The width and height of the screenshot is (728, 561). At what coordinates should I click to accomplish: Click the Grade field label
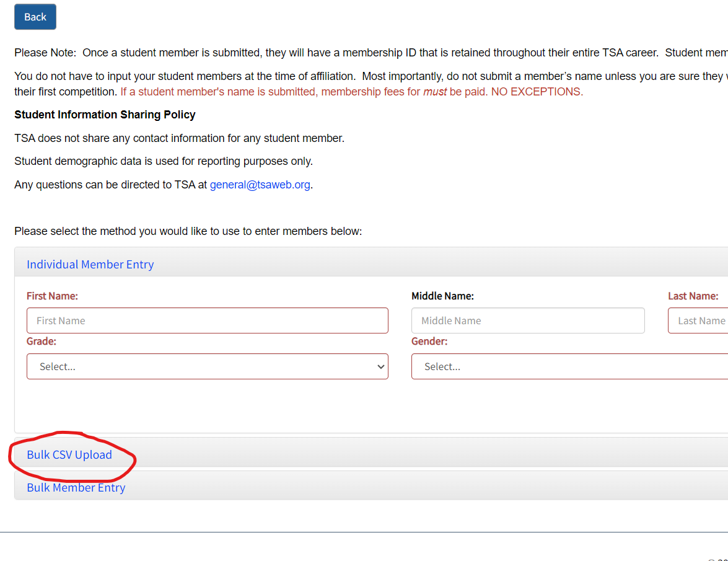(x=42, y=342)
